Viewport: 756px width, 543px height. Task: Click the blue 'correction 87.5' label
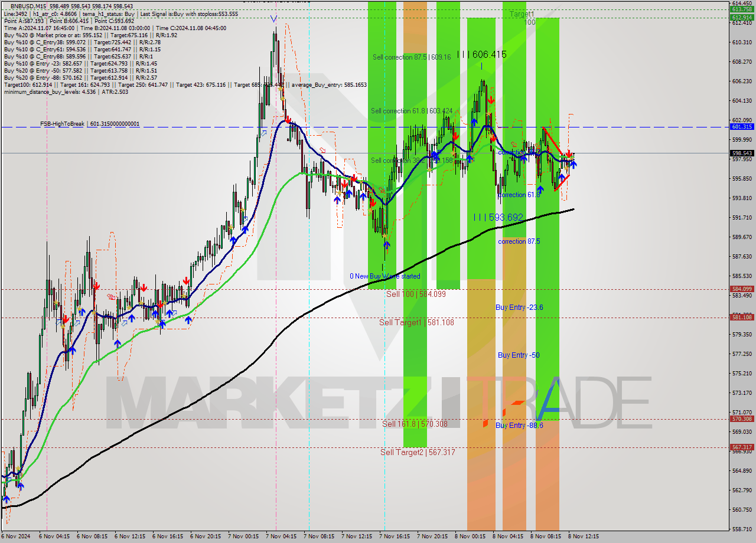519,241
